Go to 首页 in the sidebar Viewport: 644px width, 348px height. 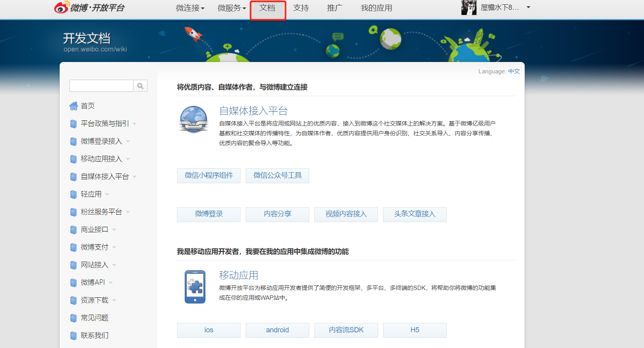pos(88,106)
